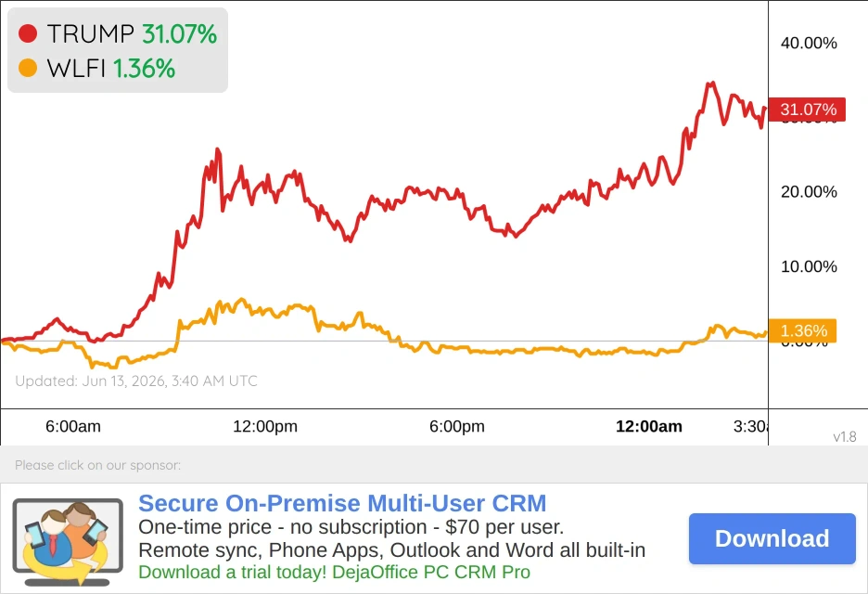Click the CRM ad monitor illustration
Screen dimensions: 868x594
coord(68,542)
